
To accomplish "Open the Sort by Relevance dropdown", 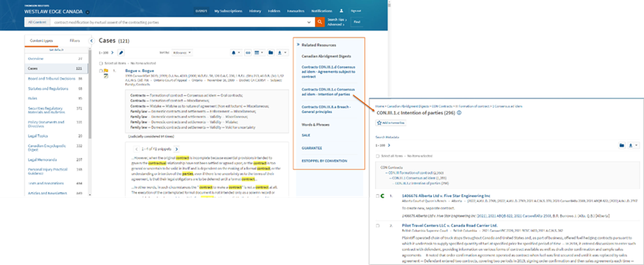I will [x=182, y=53].
